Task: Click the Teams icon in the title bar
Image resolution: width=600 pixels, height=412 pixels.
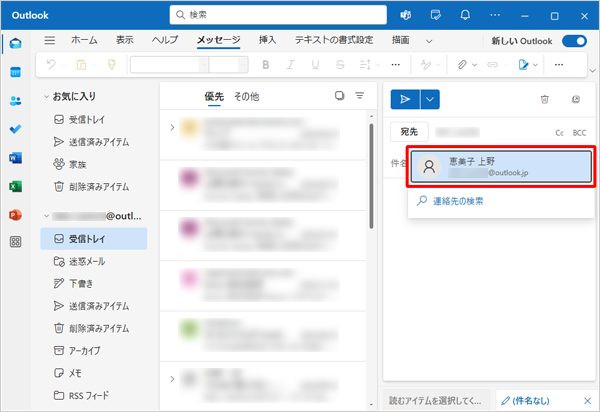Action: [x=406, y=15]
